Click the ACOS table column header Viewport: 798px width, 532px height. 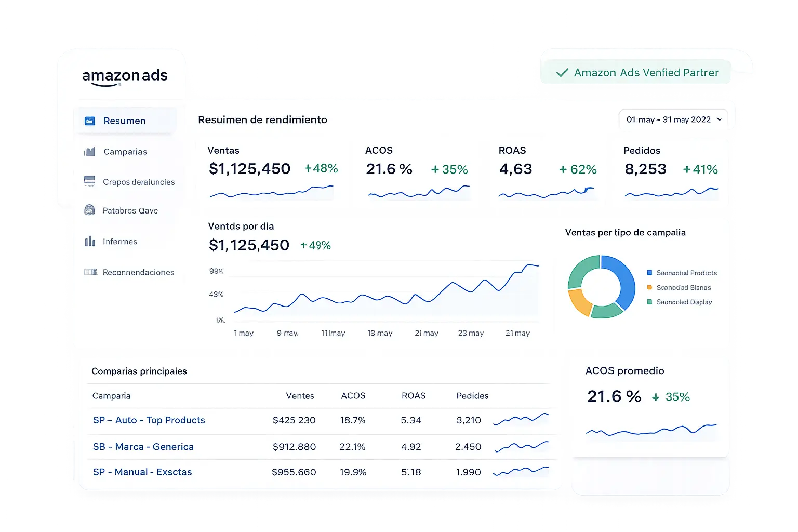coord(353,396)
